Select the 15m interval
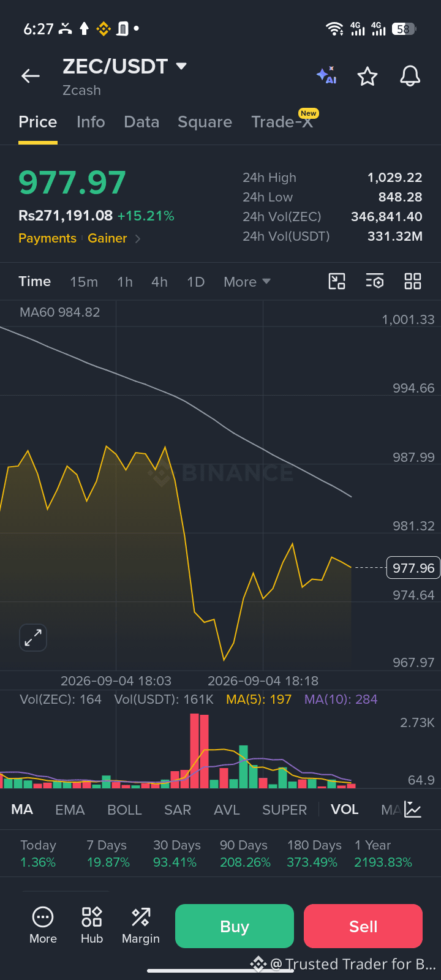This screenshot has height=980, width=441. [84, 282]
